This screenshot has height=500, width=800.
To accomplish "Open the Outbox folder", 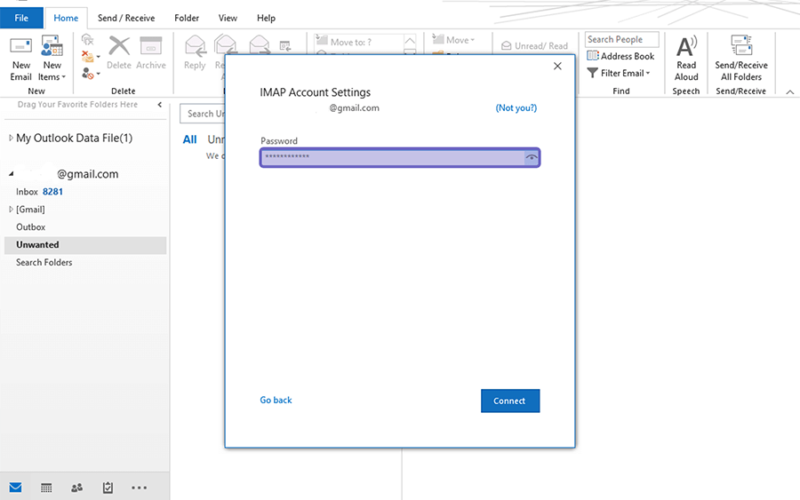I will (31, 227).
